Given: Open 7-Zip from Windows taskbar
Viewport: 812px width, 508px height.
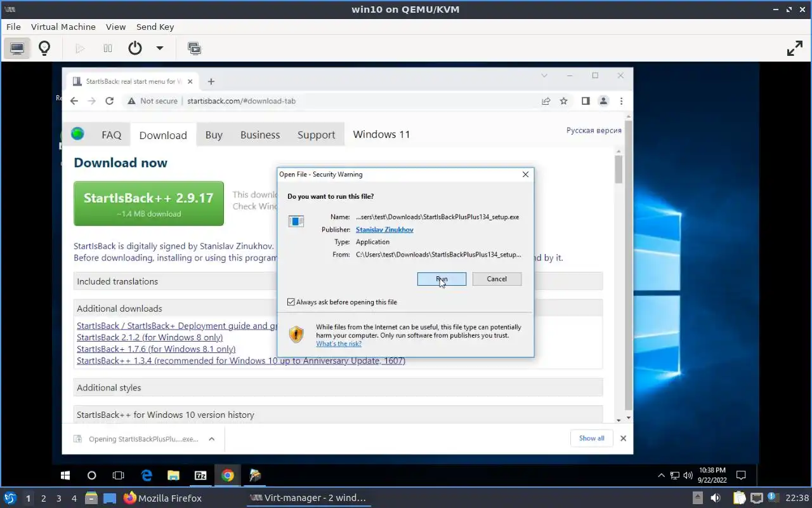Looking at the screenshot, I should click(200, 475).
